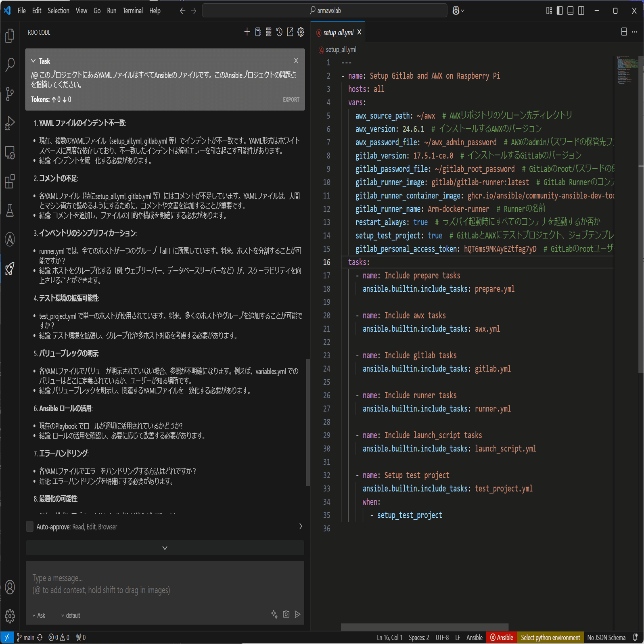Open the Ansible view in activity bar
This screenshot has height=644, width=644.
point(10,239)
